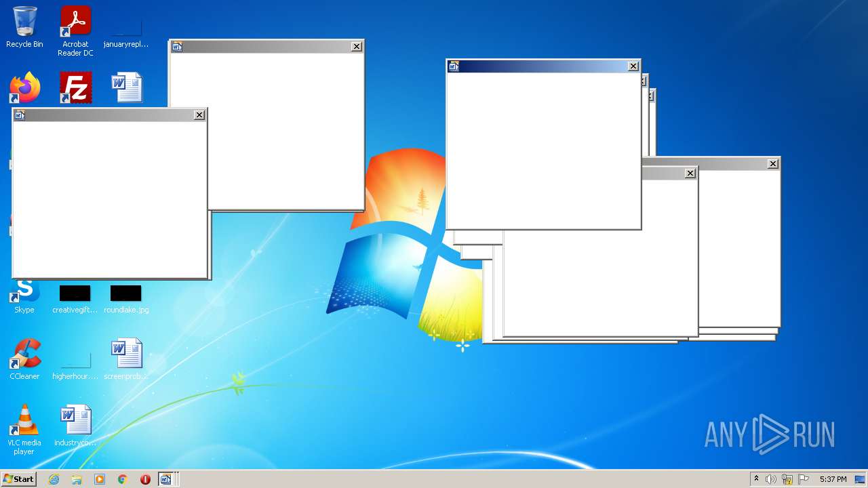Open system menu of active blue window

[454, 66]
